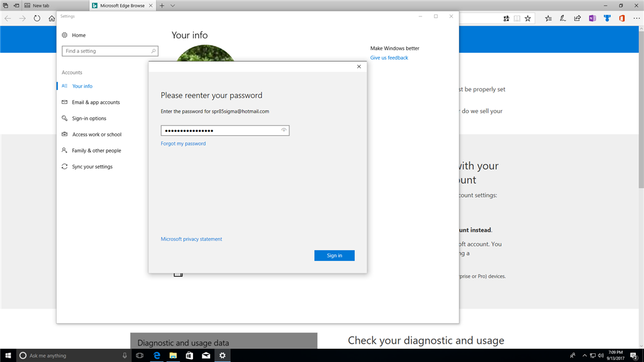The image size is (644, 362).
Task: Click the set tabs aside icon in Edge
Action: (x=16, y=6)
